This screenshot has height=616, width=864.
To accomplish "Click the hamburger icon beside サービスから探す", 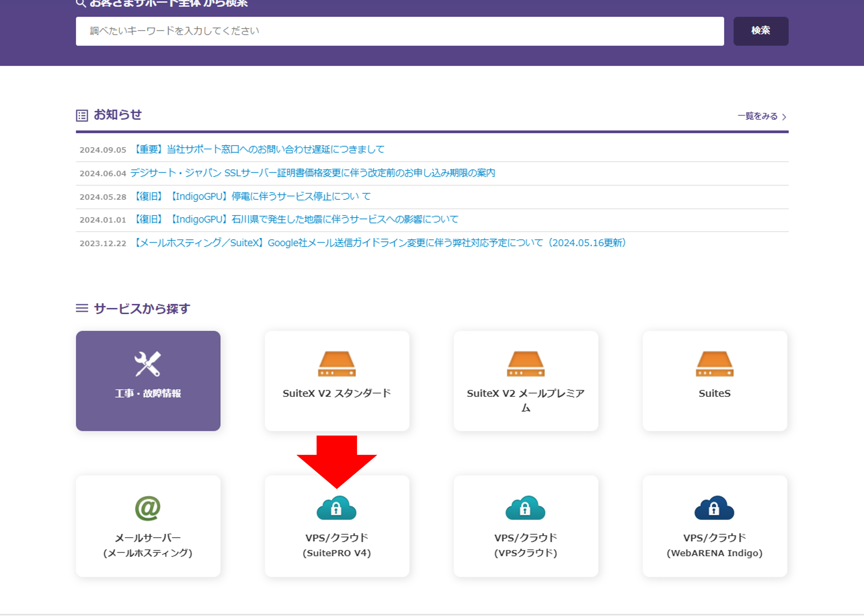I will coord(82,308).
